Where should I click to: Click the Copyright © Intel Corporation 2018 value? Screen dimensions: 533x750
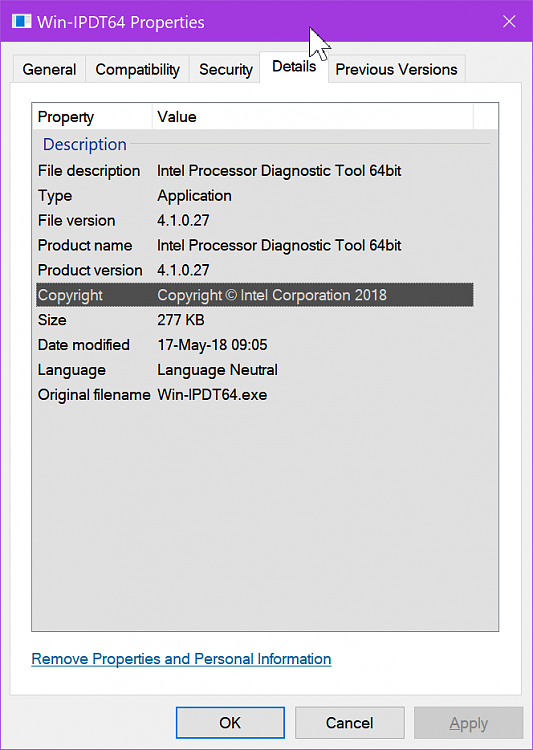pos(272,295)
